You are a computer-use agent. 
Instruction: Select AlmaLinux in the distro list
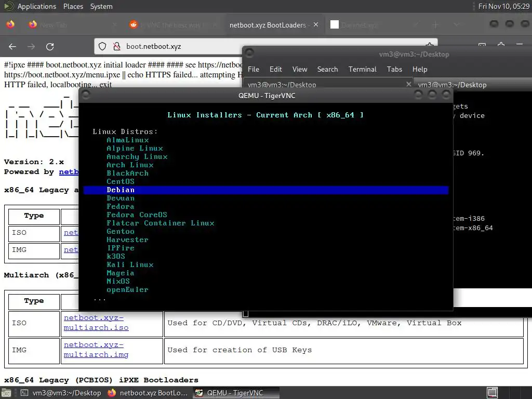click(128, 140)
